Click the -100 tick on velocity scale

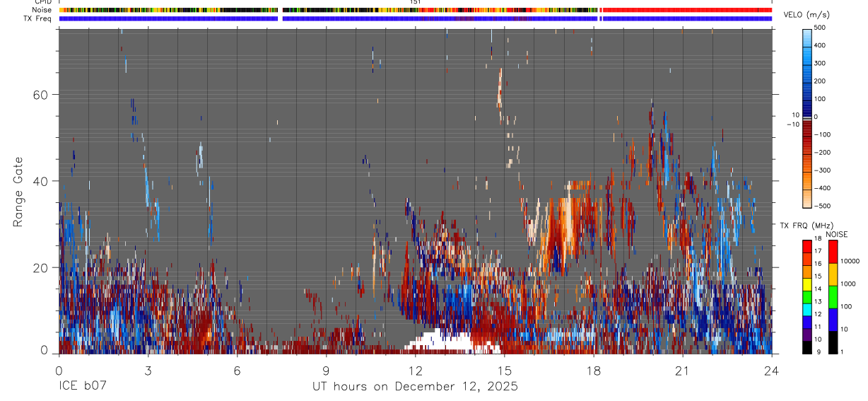pyautogui.click(x=823, y=134)
